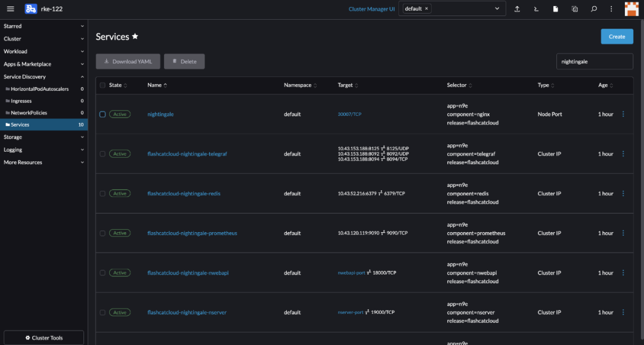The image size is (644, 345).
Task: Open the flashcatcloud-nightingale-prometheus service link
Action: point(192,233)
